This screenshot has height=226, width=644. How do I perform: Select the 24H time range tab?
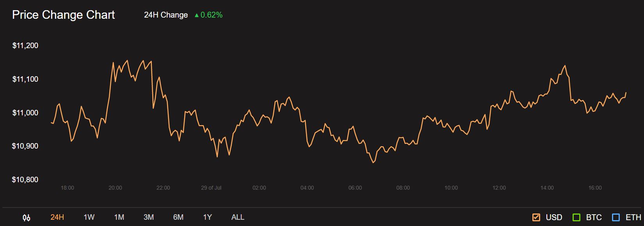click(57, 217)
